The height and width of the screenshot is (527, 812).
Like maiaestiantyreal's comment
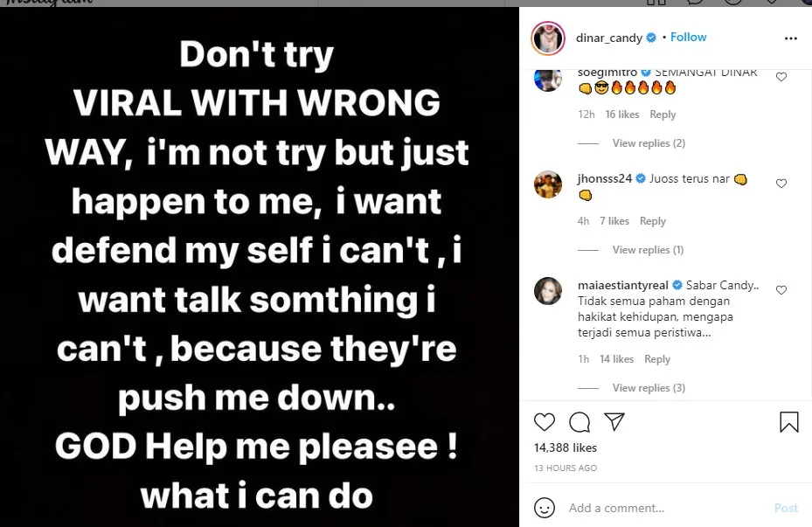(x=781, y=290)
